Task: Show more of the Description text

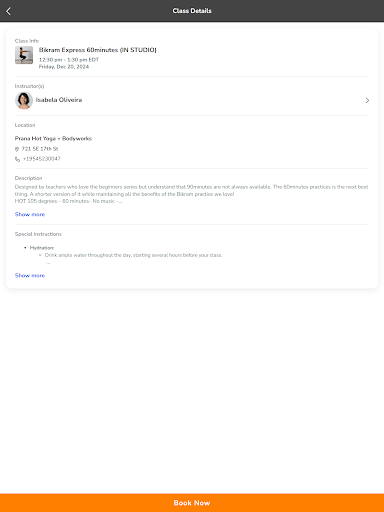Action: click(x=30, y=214)
